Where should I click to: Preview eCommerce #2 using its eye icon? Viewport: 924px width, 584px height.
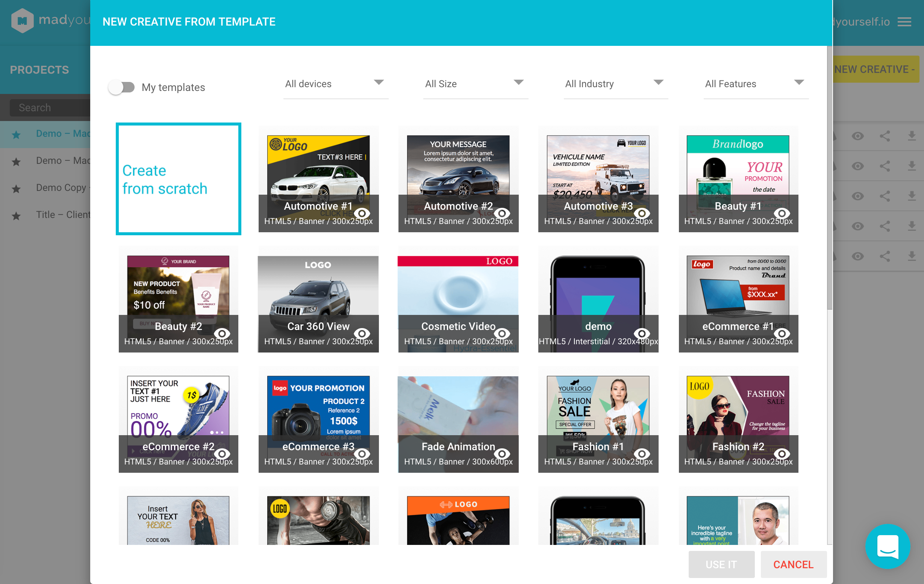[222, 454]
